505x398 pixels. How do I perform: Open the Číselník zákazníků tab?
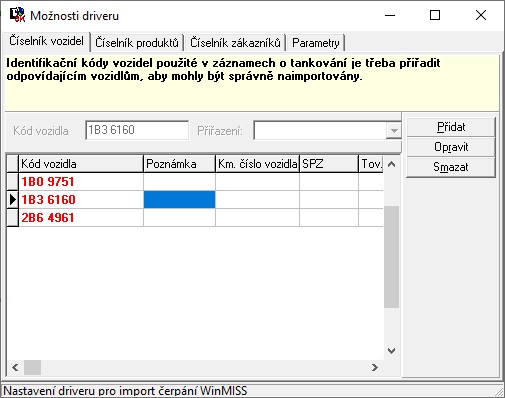235,43
